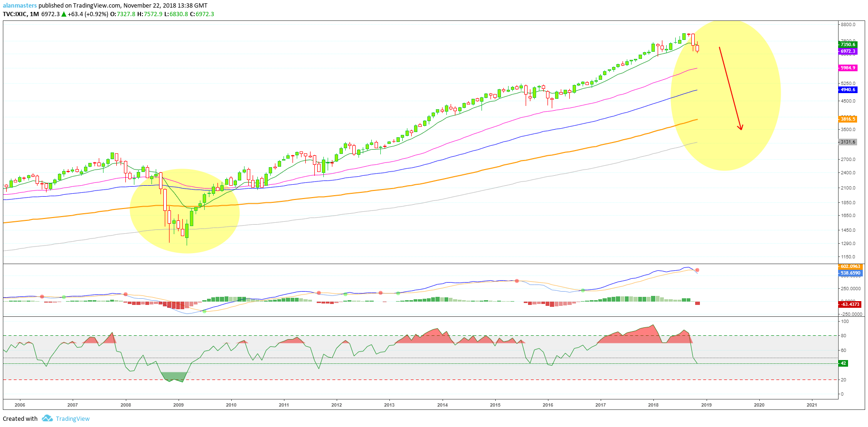
Task: Click the O:7327.8 open price value
Action: [123, 14]
